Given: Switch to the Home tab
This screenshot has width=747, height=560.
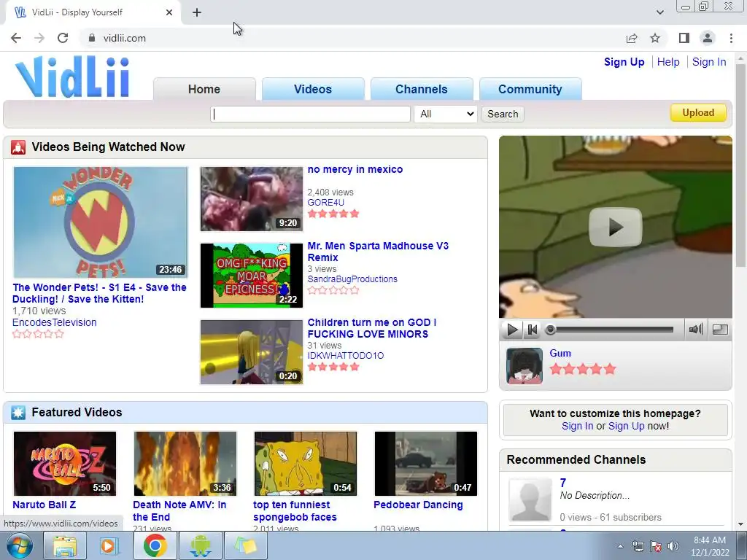Looking at the screenshot, I should (204, 89).
